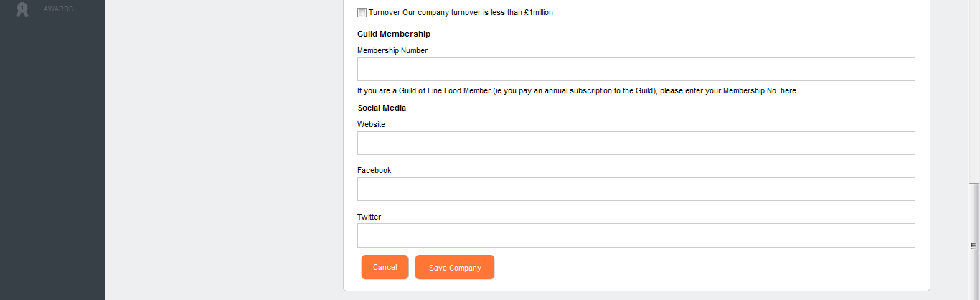Select the AWARDS sidebar menu label
Screen dimensions: 980x300
point(58,9)
